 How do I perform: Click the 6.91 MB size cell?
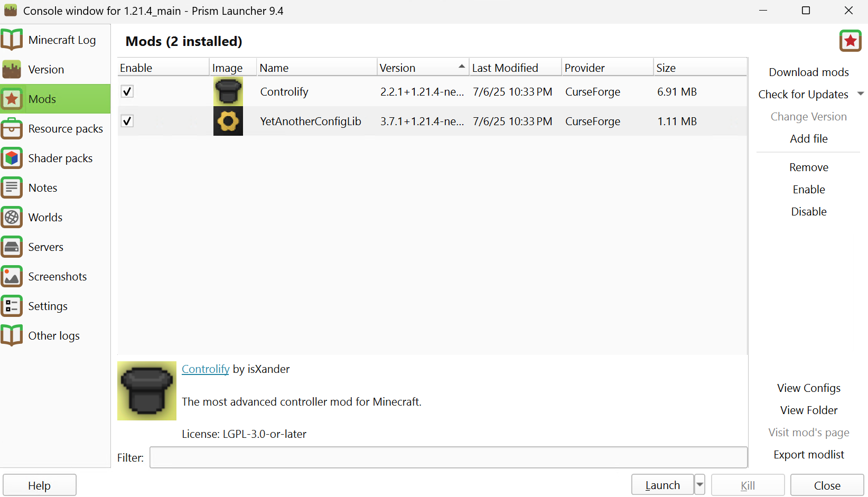click(677, 91)
